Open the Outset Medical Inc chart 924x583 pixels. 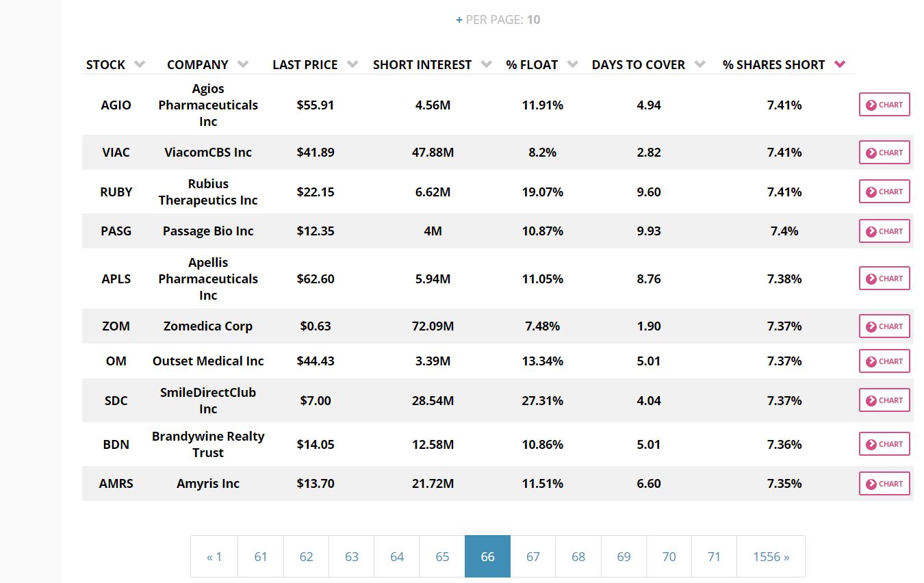[x=884, y=361]
